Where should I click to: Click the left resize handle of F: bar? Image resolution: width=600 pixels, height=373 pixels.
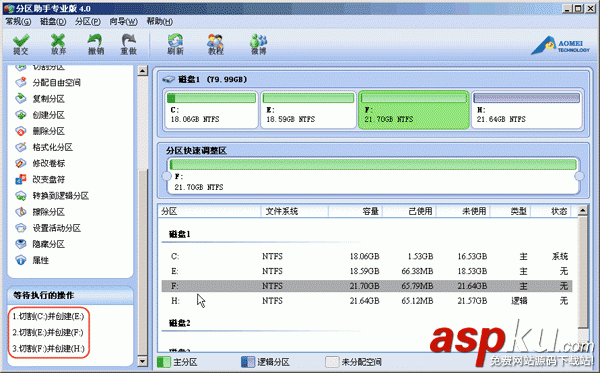click(x=166, y=176)
